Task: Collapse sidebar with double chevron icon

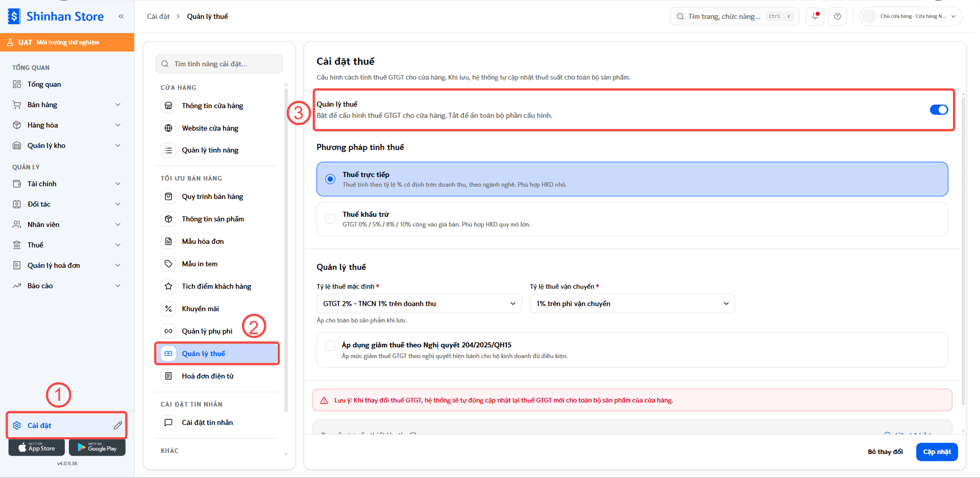Action: click(121, 16)
